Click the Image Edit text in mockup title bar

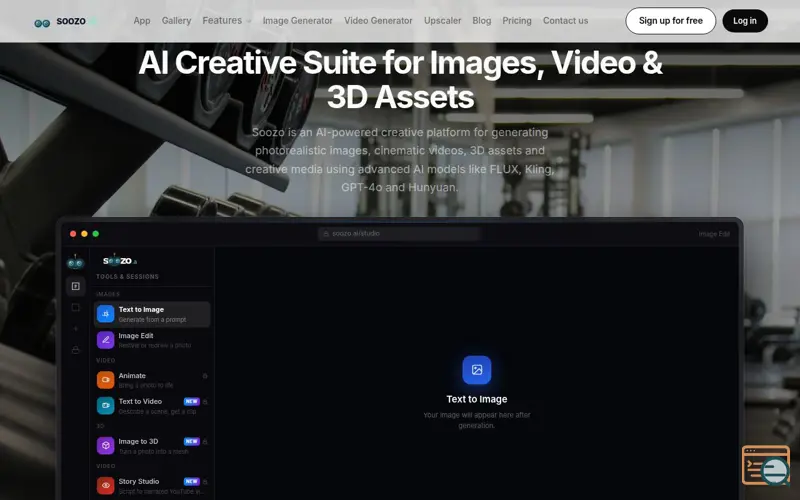click(714, 234)
